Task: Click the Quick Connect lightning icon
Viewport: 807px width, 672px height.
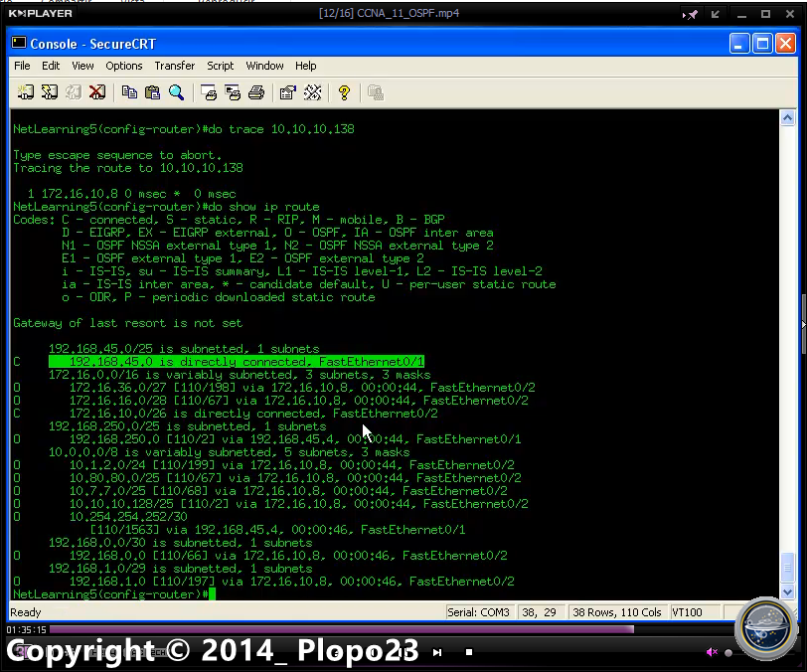Action: [50, 92]
